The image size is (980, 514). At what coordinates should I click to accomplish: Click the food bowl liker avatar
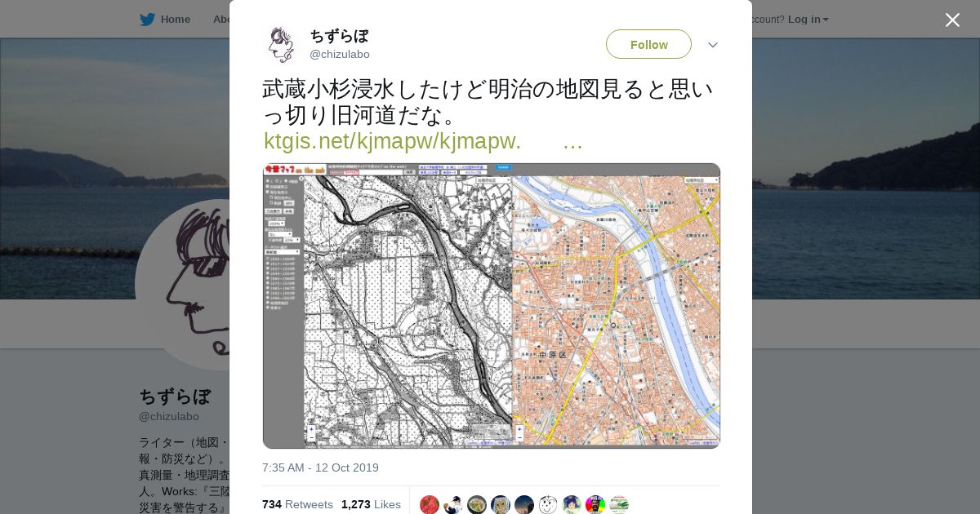point(477,505)
